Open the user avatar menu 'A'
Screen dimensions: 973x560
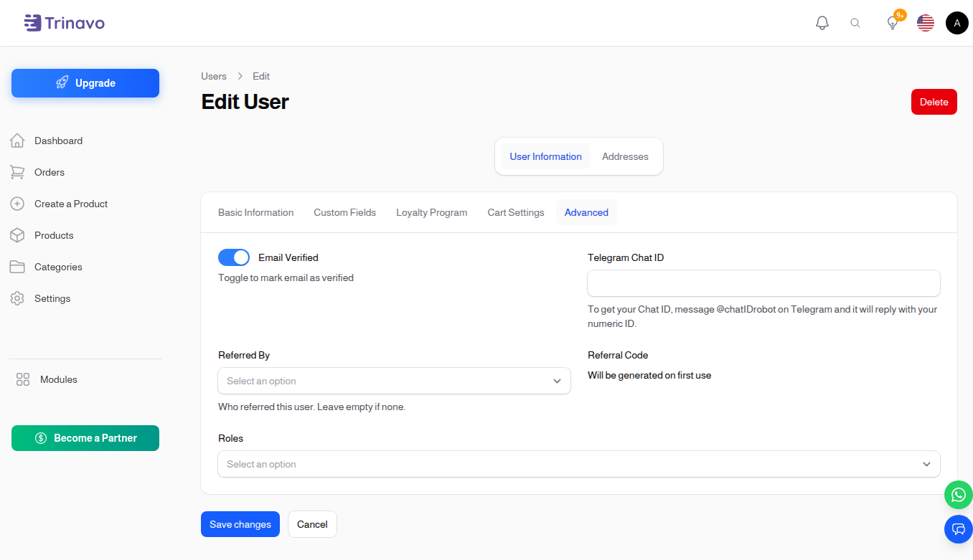point(957,23)
